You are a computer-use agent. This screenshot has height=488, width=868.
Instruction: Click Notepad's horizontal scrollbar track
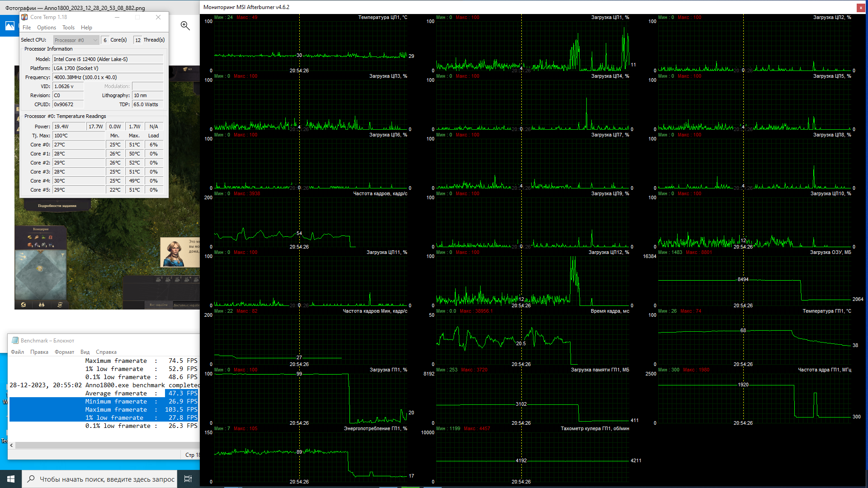[x=104, y=446]
